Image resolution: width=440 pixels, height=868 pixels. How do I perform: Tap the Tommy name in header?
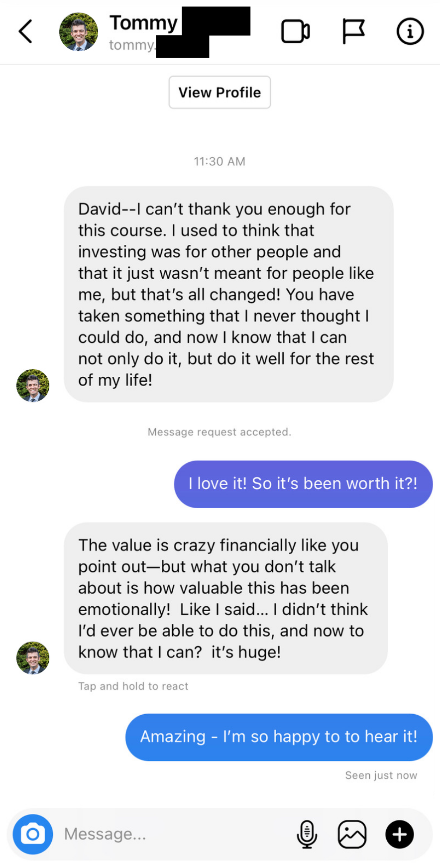pos(143,23)
